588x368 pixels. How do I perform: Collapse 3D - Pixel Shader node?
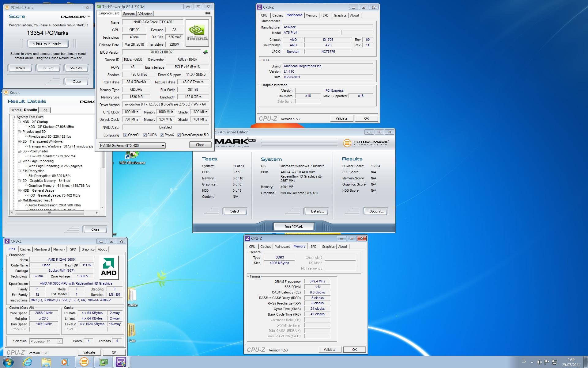[x=19, y=151]
